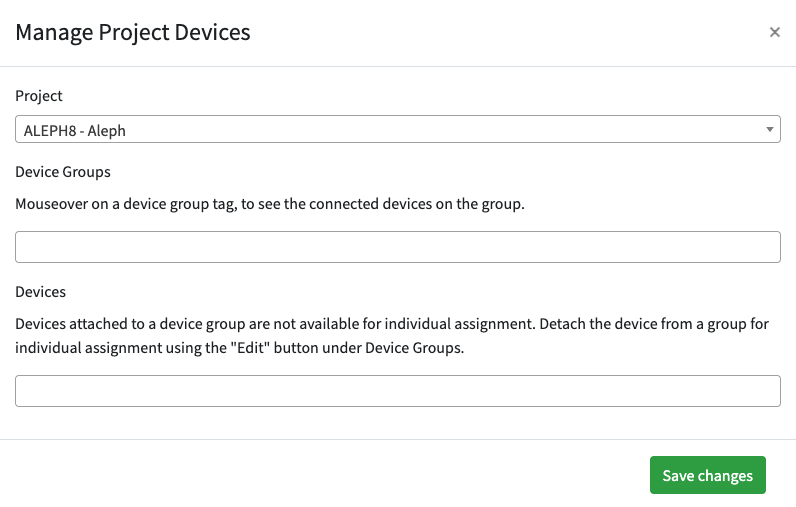Click the Project field label
796x507 pixels.
pyautogui.click(x=39, y=96)
